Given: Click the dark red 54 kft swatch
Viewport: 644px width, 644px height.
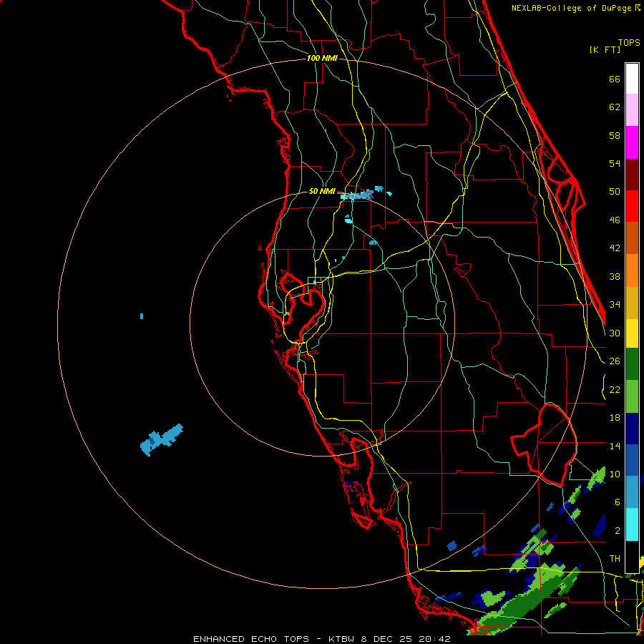Looking at the screenshot, I should click(632, 175).
